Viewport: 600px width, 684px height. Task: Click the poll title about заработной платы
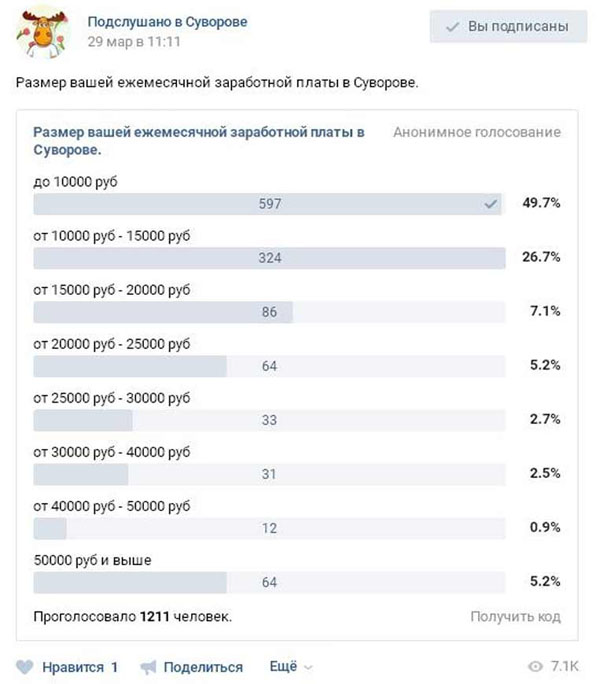[199, 140]
